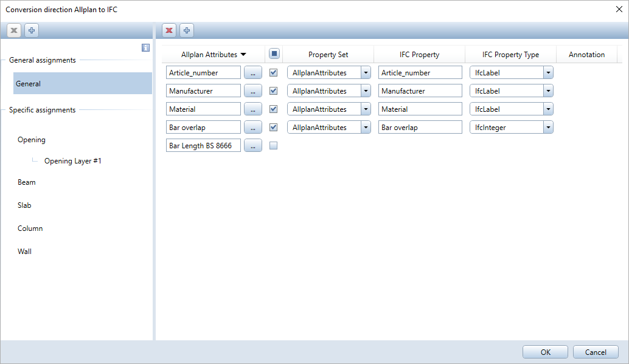This screenshot has height=364, width=629.
Task: Select the Beam assignment in the tree
Action: [27, 182]
